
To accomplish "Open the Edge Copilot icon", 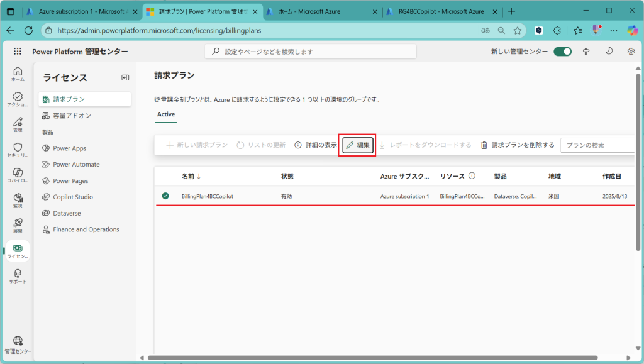I will click(x=632, y=30).
